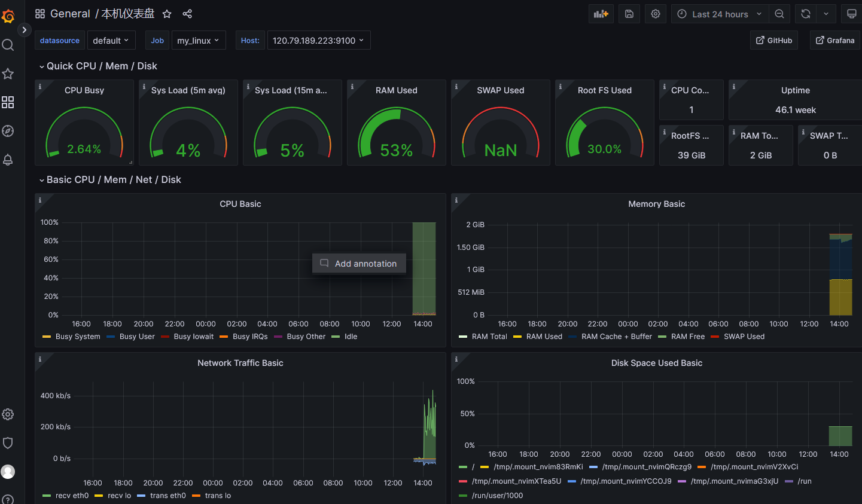Click the /tmp/.mount_nvimXTea5U legend color swatch

462,481
